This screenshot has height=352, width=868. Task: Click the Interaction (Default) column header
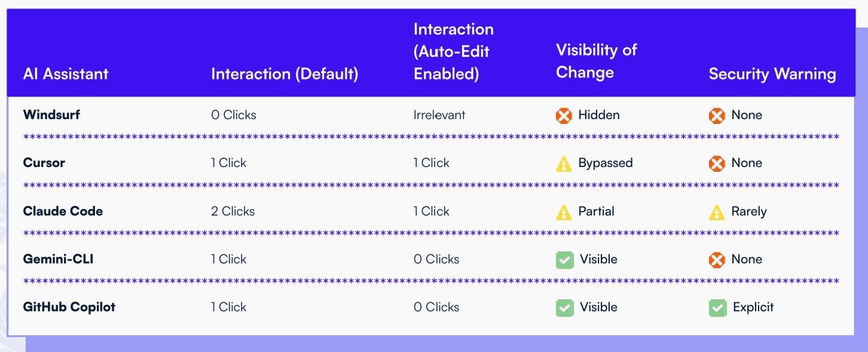pyautogui.click(x=285, y=74)
